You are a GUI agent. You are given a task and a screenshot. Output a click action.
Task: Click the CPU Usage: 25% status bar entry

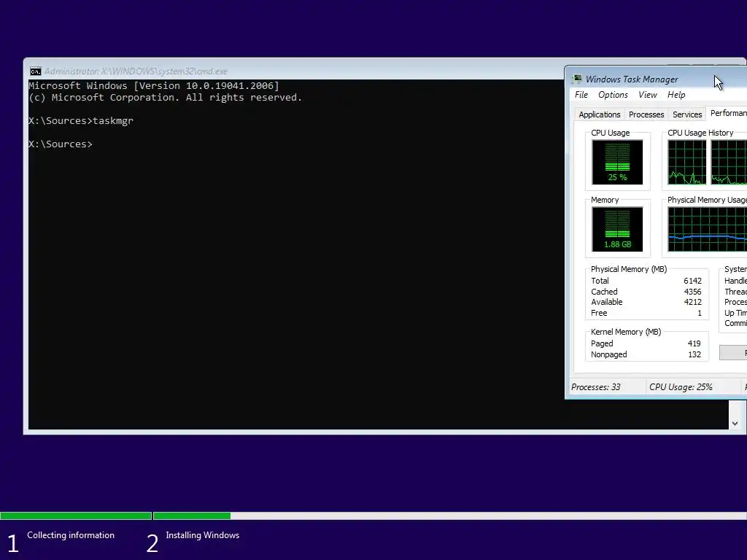[x=681, y=387]
